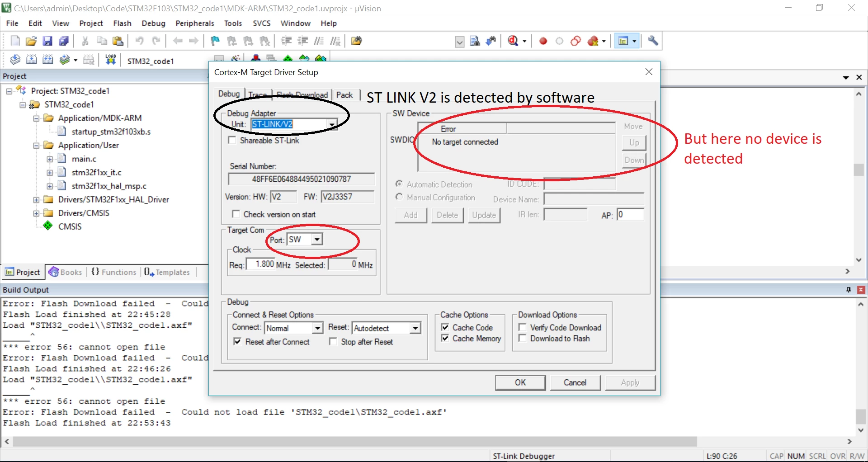Click the OK button
This screenshot has width=868, height=462.
520,382
